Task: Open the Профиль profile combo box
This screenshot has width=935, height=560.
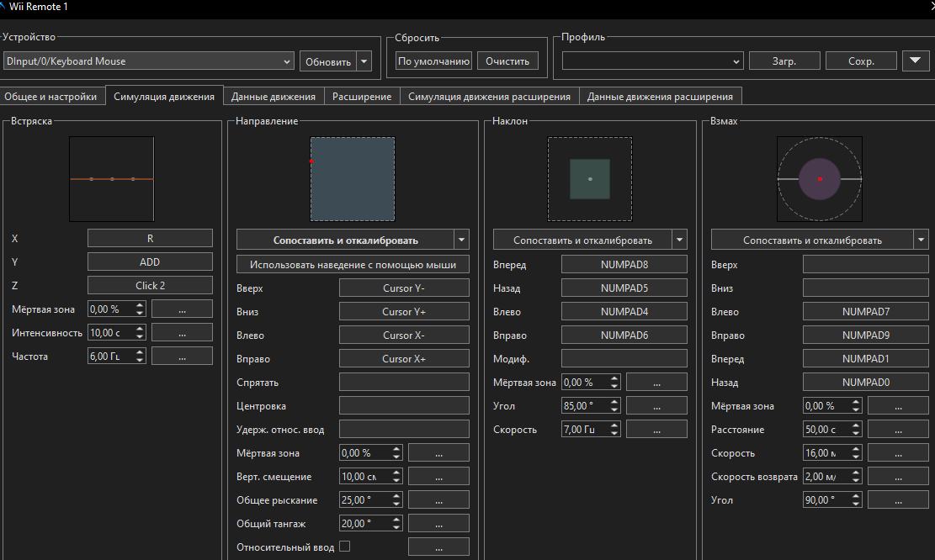Action: [652, 61]
